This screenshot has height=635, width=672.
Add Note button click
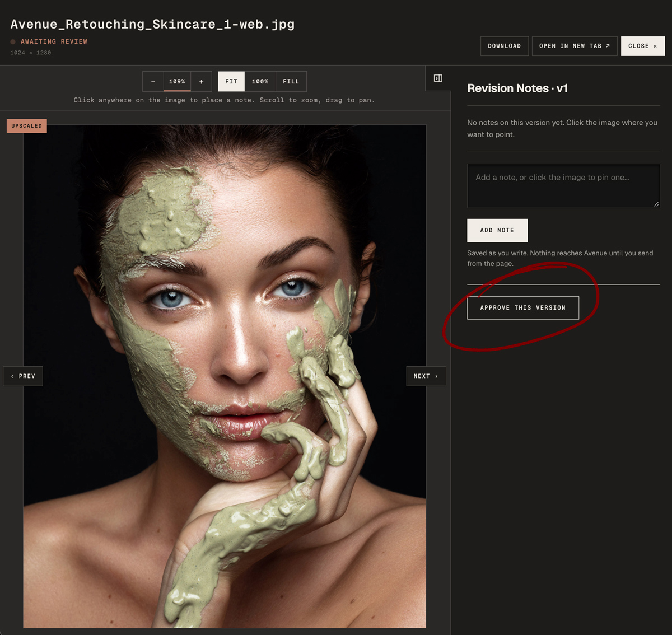[497, 230]
